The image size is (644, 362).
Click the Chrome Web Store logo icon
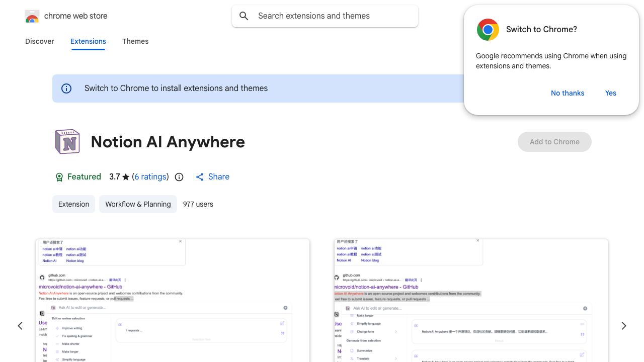pyautogui.click(x=32, y=16)
